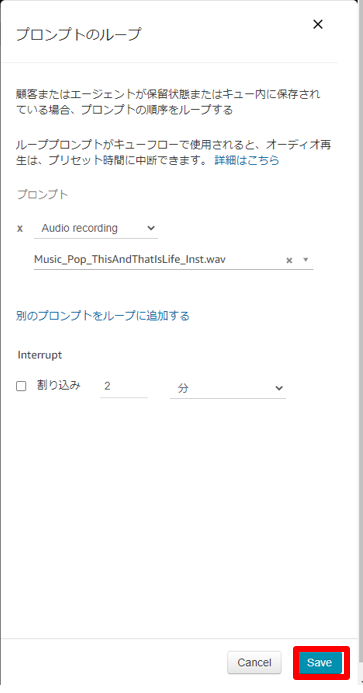Close the プロンプトのループ panel with X
363x693 pixels.
tap(317, 24)
